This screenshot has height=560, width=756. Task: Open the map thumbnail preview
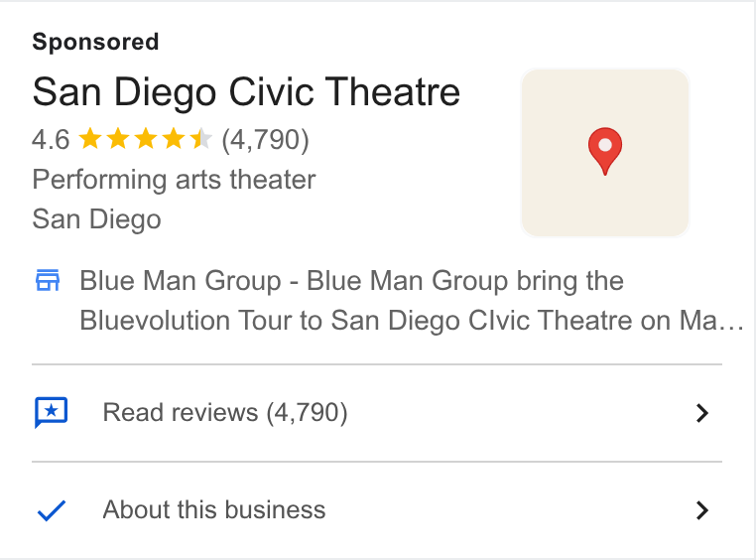tap(604, 153)
